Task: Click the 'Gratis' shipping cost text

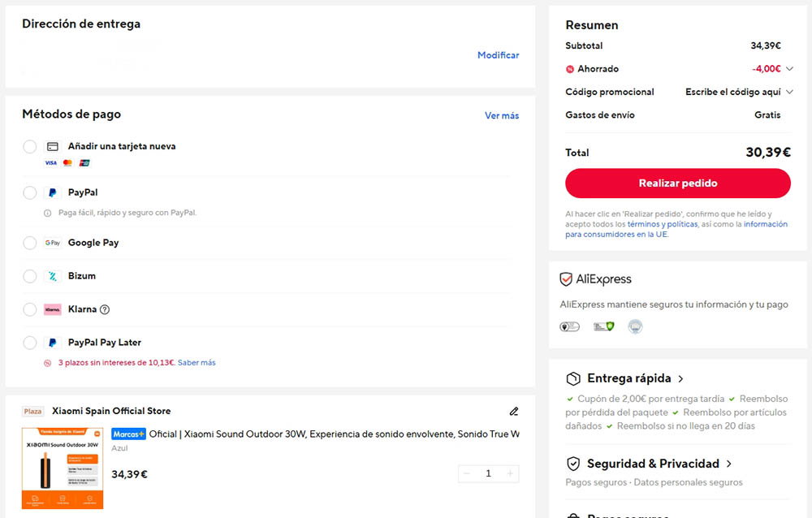Action: pyautogui.click(x=767, y=115)
